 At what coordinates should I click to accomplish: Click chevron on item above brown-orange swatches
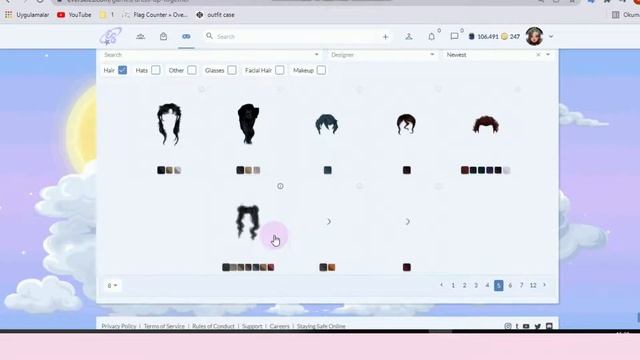pos(329,222)
